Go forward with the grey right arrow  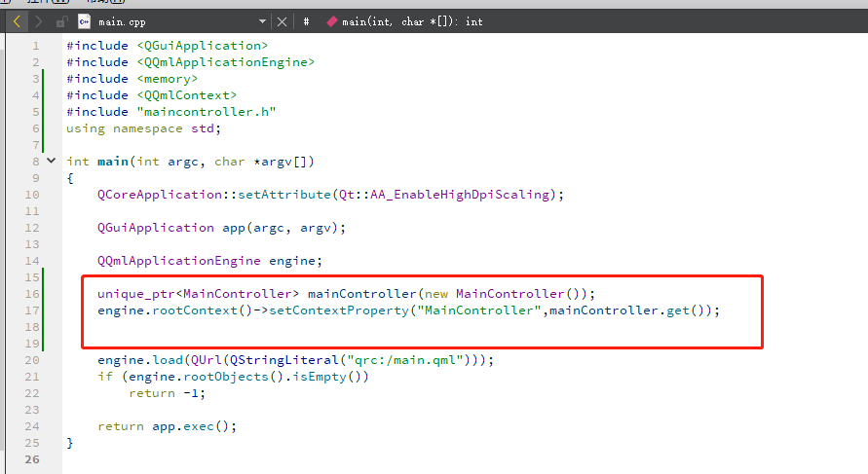38,21
